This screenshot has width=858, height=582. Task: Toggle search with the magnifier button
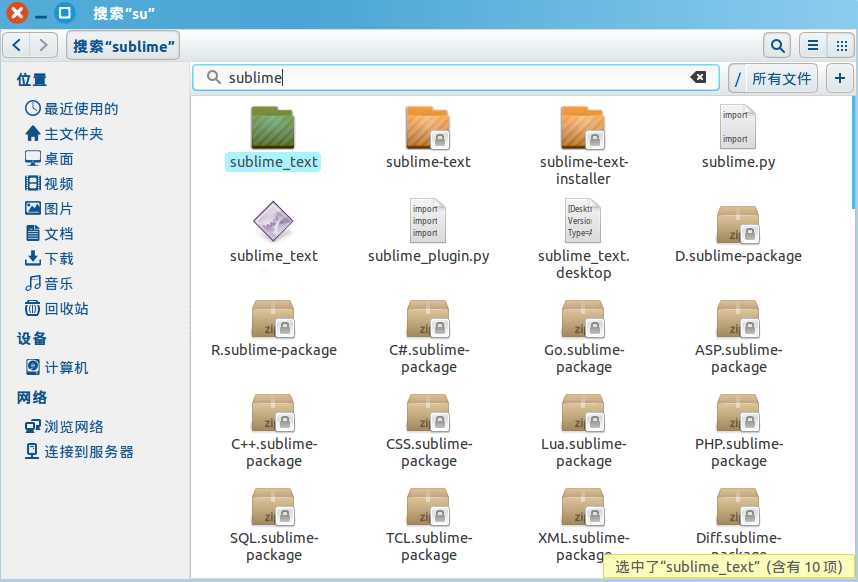(777, 45)
